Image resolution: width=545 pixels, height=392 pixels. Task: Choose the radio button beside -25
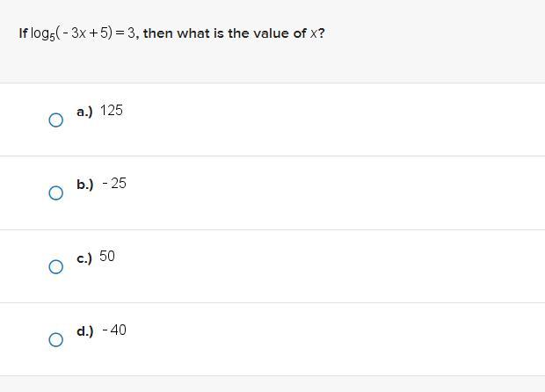[56, 192]
